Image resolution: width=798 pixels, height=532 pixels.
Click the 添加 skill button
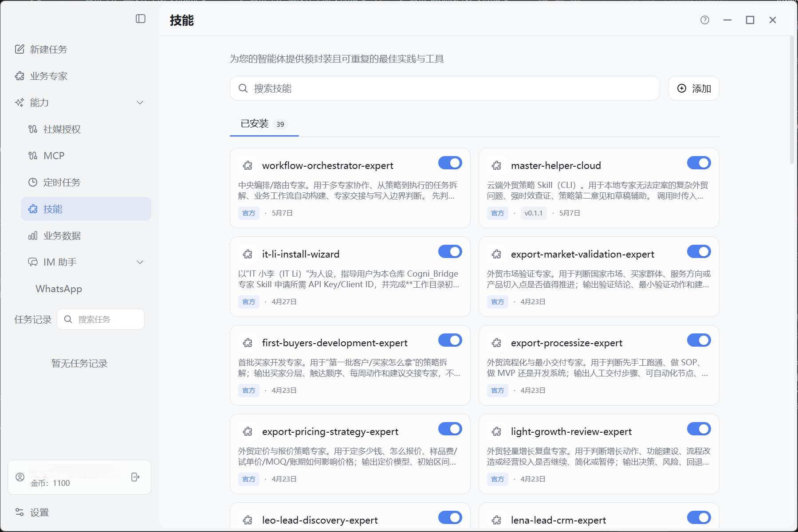(x=694, y=88)
